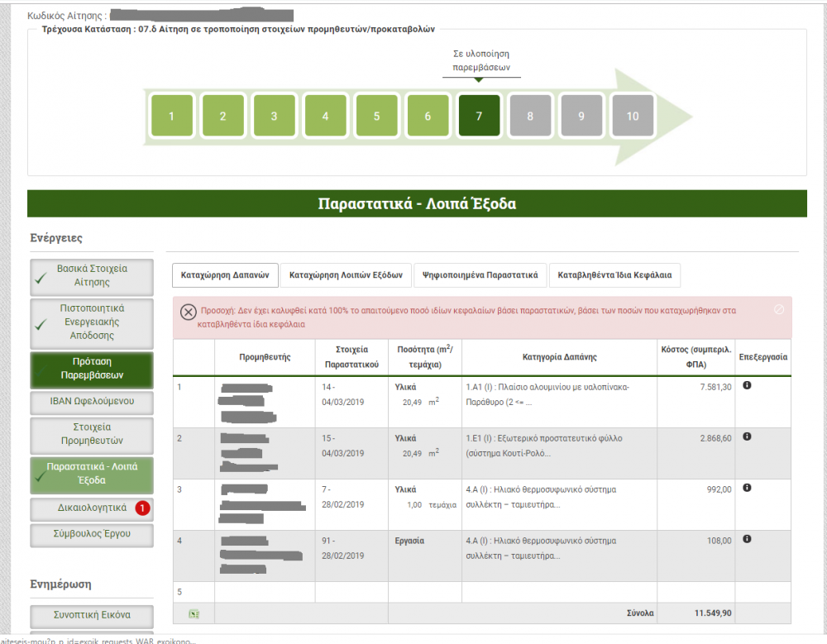
Task: Open info icon for the 992,00 row
Action: click(747, 488)
